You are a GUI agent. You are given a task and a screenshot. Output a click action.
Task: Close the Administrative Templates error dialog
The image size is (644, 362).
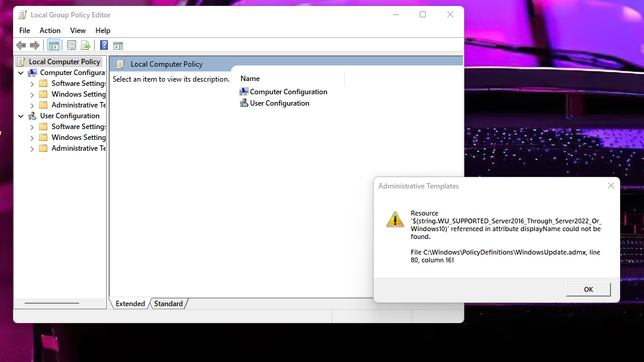(610, 186)
